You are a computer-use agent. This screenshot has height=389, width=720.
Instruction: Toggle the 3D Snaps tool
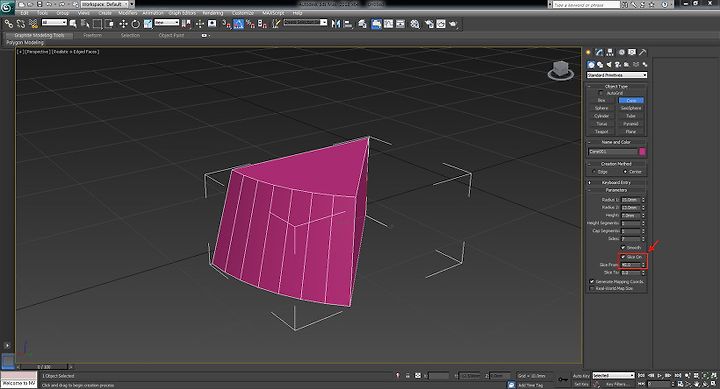tap(226, 24)
